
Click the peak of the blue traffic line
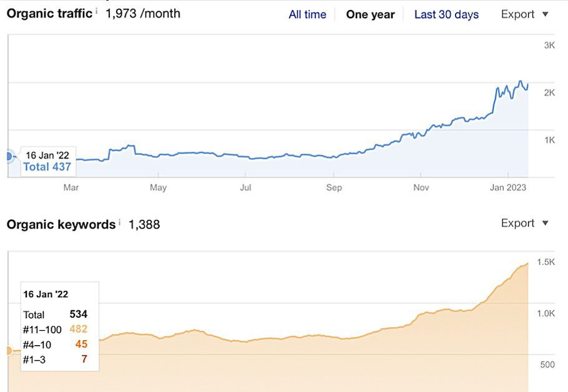pyautogui.click(x=521, y=80)
